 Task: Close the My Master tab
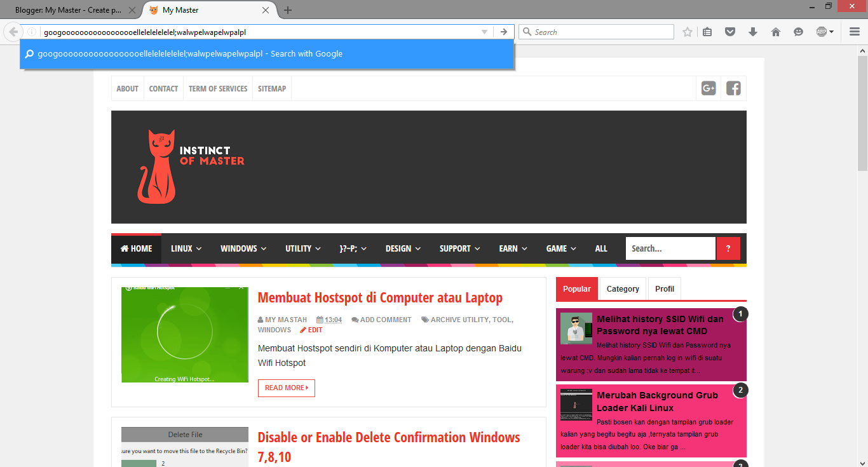click(266, 10)
